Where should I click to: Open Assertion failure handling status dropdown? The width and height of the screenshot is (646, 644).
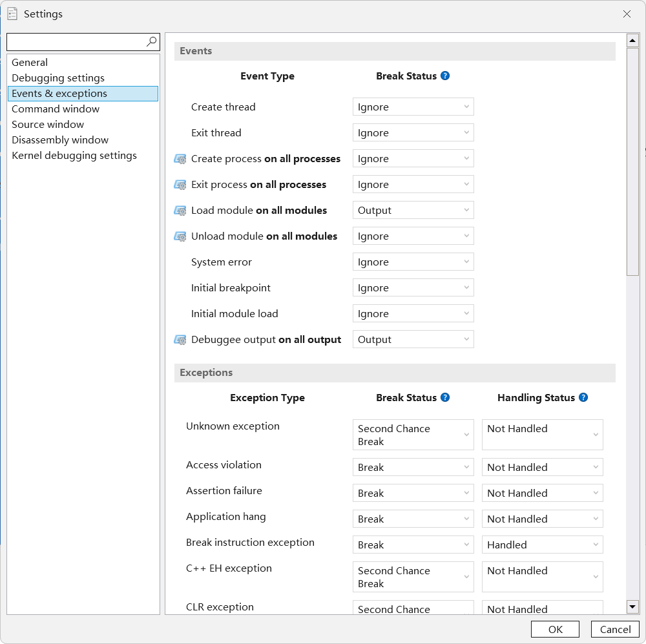click(x=543, y=493)
